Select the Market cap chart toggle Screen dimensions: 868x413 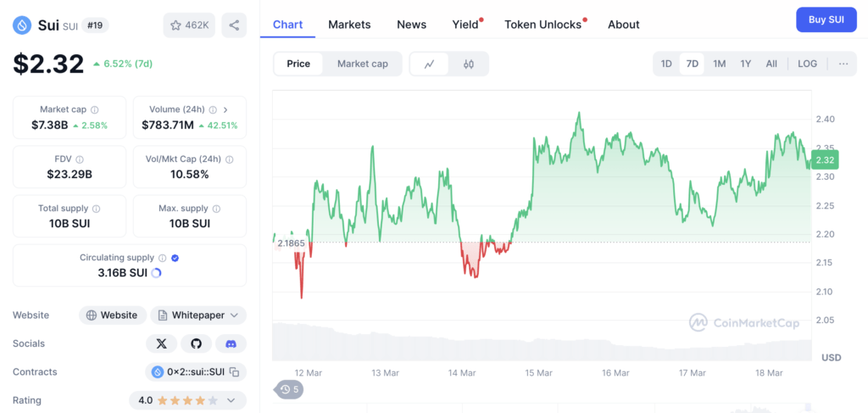pyautogui.click(x=363, y=64)
